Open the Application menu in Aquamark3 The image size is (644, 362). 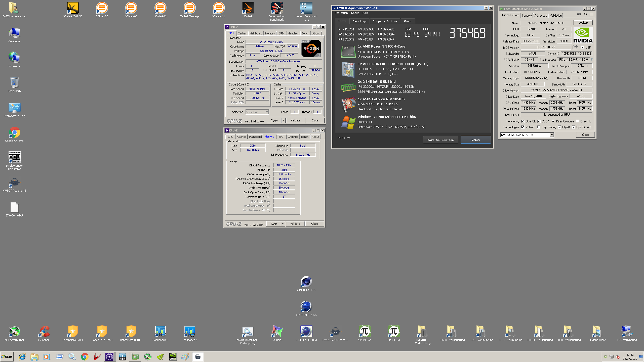tap(341, 13)
